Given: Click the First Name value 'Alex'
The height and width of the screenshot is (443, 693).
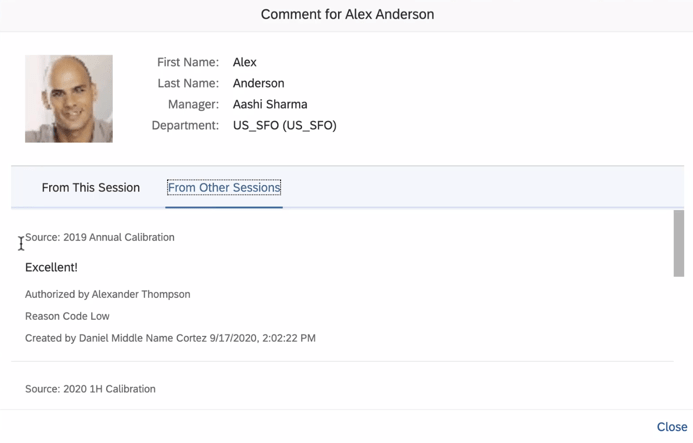Looking at the screenshot, I should pyautogui.click(x=245, y=62).
